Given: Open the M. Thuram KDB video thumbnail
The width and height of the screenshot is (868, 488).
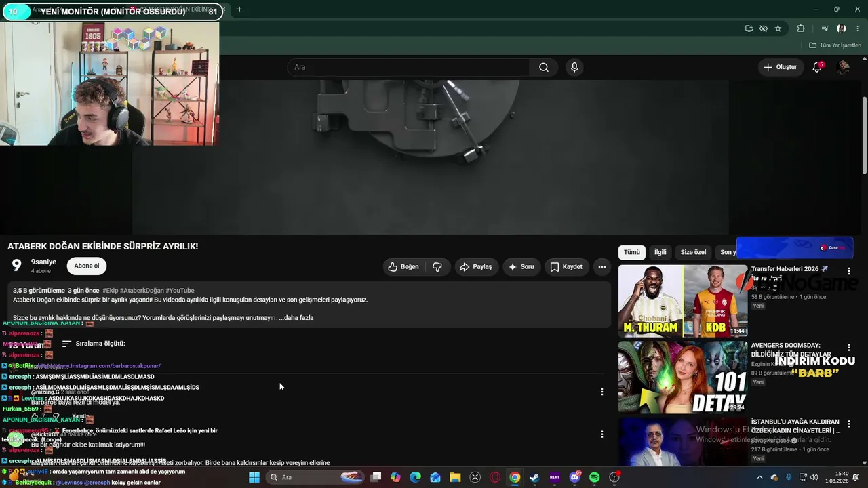Looking at the screenshot, I should [683, 301].
